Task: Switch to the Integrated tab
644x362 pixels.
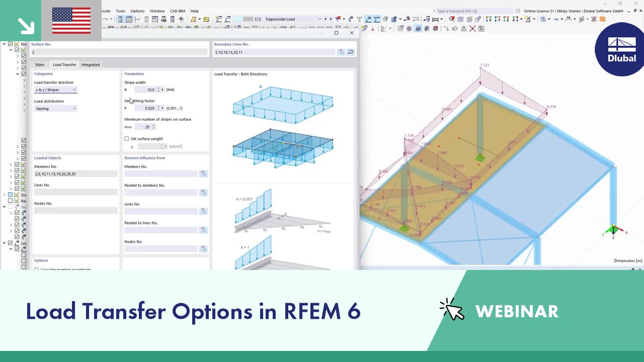Action: coord(91,64)
